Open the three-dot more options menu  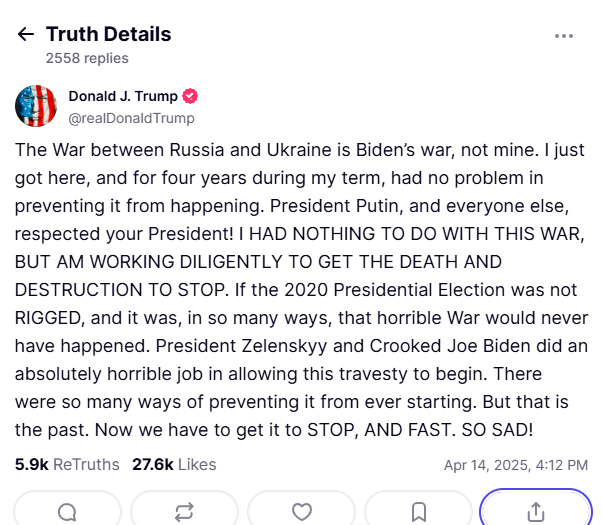(564, 36)
